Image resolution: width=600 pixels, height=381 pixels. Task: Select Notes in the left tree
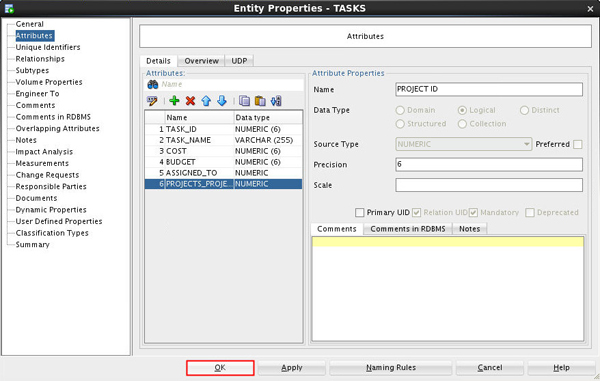(x=26, y=140)
